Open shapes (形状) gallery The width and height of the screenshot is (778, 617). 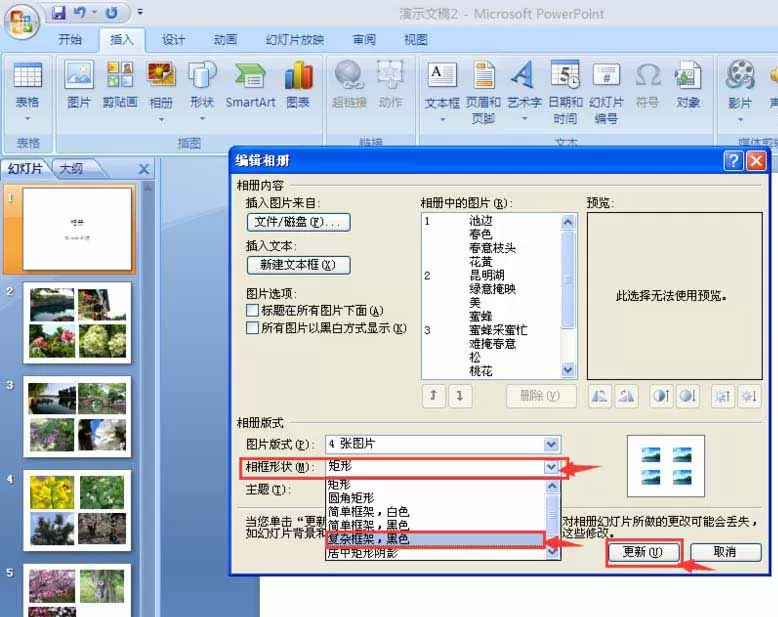tap(202, 84)
